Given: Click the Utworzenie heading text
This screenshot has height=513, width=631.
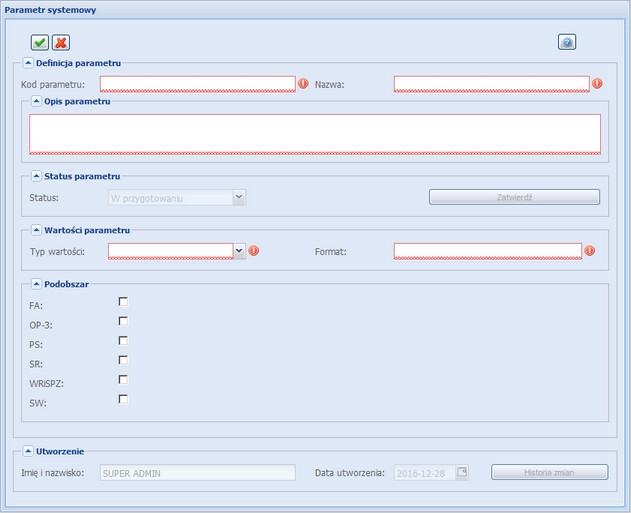Looking at the screenshot, I should click(x=60, y=451).
